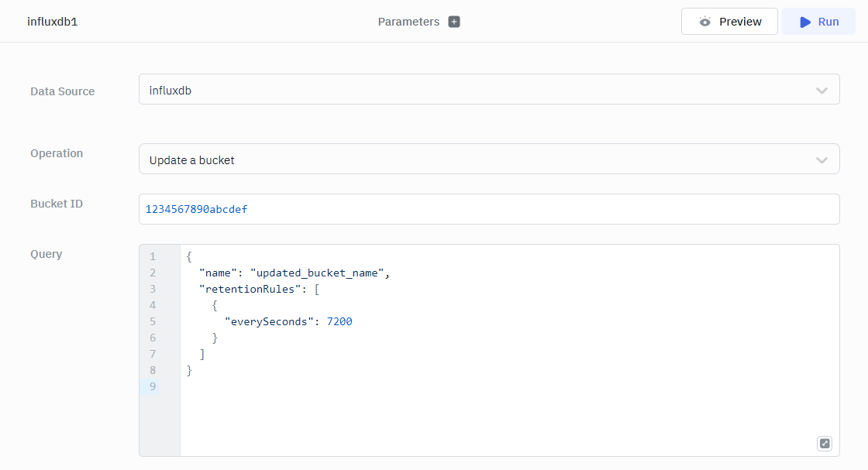Open the Data Source dropdown chevron
Viewport: 868px width, 470px height.
tap(821, 91)
